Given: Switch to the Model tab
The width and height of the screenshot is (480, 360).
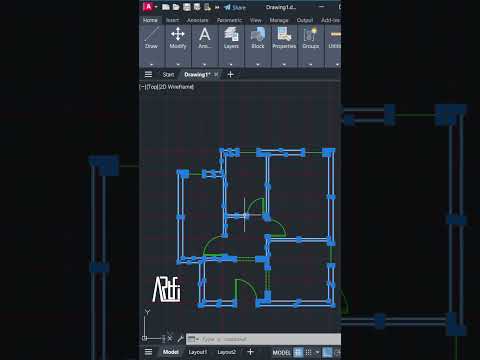Looking at the screenshot, I should point(171,352).
